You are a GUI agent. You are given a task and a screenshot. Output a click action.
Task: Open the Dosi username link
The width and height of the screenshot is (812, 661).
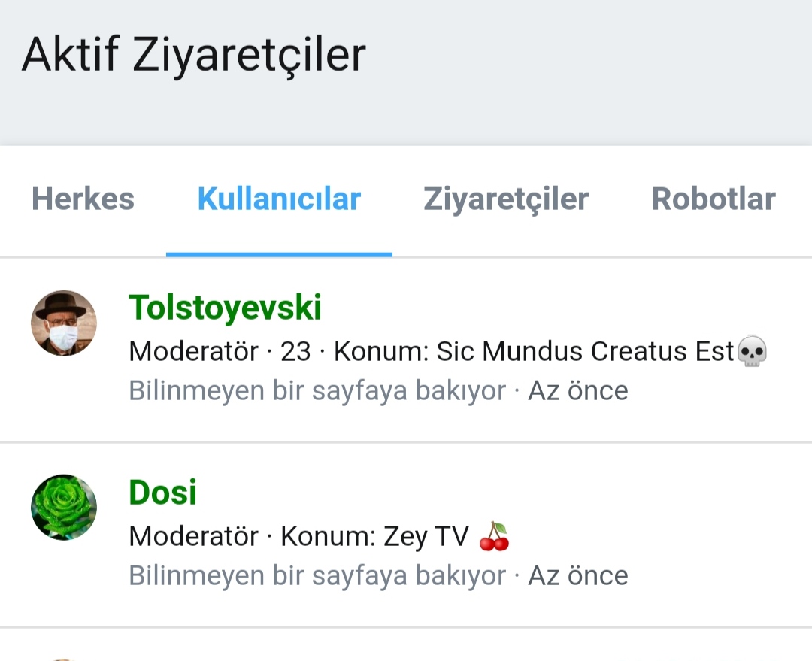click(x=163, y=493)
